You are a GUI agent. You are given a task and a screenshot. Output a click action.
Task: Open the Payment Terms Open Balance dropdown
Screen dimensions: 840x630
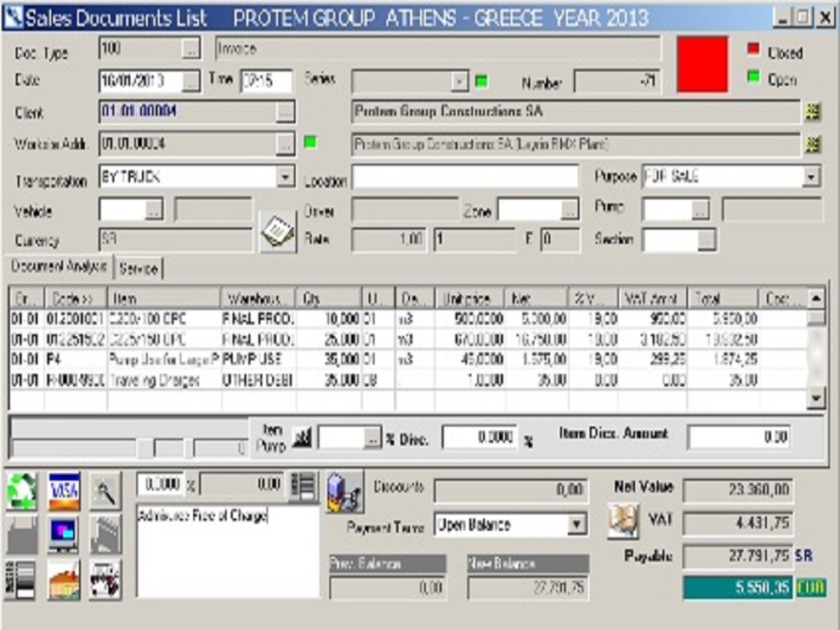576,524
